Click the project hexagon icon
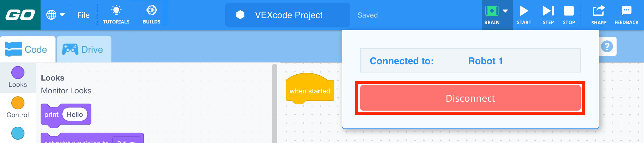 tap(240, 15)
